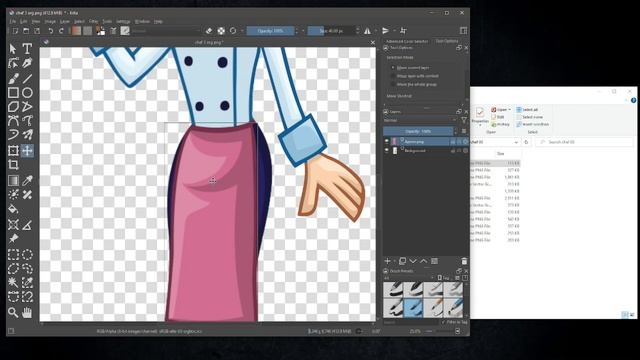Switch to the Advanced Color Selector tab

pos(407,41)
